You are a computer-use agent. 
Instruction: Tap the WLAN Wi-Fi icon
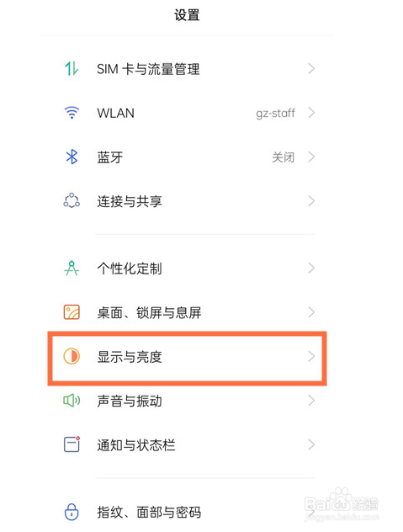(72, 112)
